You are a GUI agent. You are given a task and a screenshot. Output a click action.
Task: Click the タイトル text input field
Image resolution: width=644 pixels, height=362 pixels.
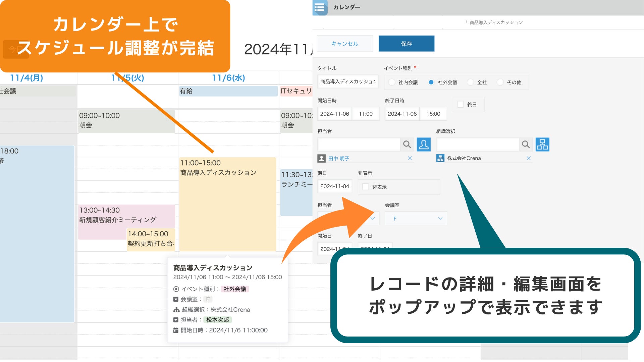(348, 82)
